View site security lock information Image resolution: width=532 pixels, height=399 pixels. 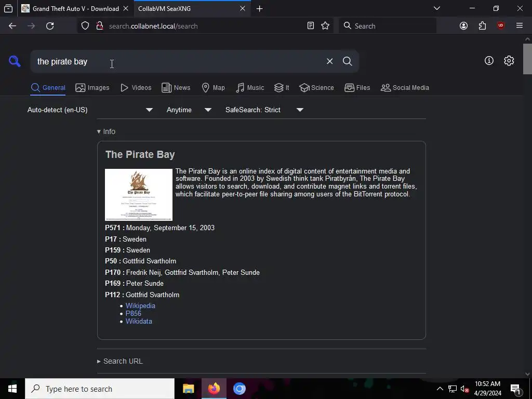(x=99, y=26)
